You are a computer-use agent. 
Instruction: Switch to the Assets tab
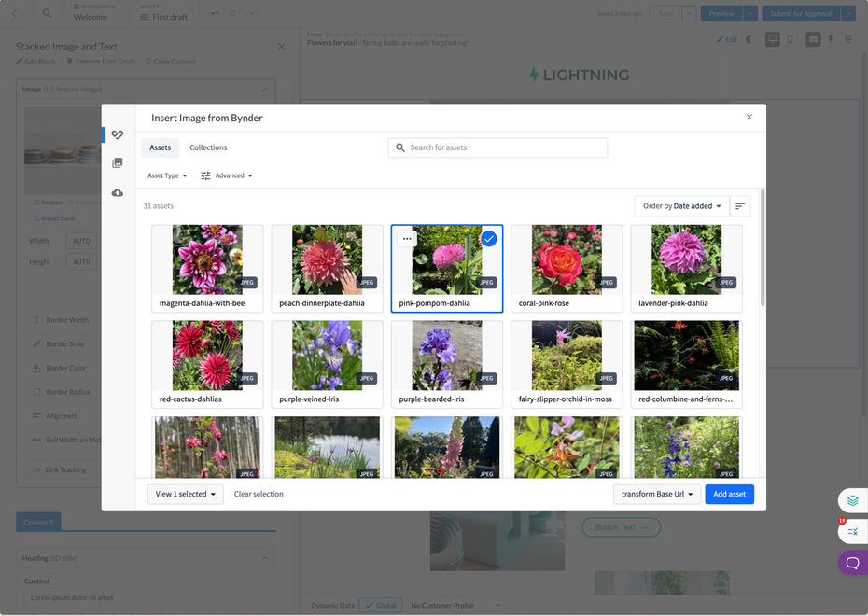[160, 147]
